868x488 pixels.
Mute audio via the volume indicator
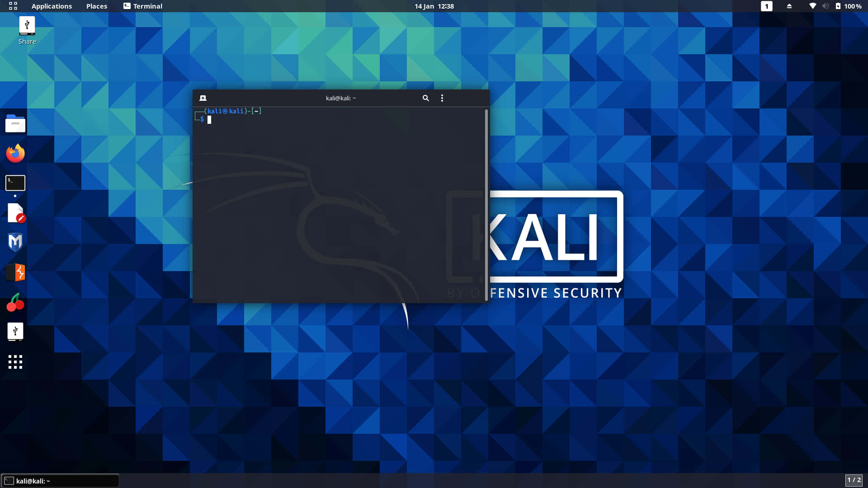point(826,6)
